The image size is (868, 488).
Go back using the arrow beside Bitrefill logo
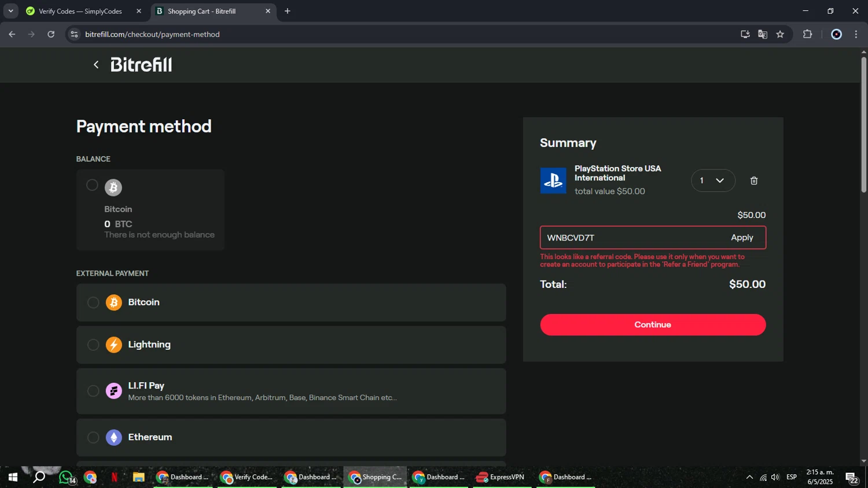coord(96,65)
